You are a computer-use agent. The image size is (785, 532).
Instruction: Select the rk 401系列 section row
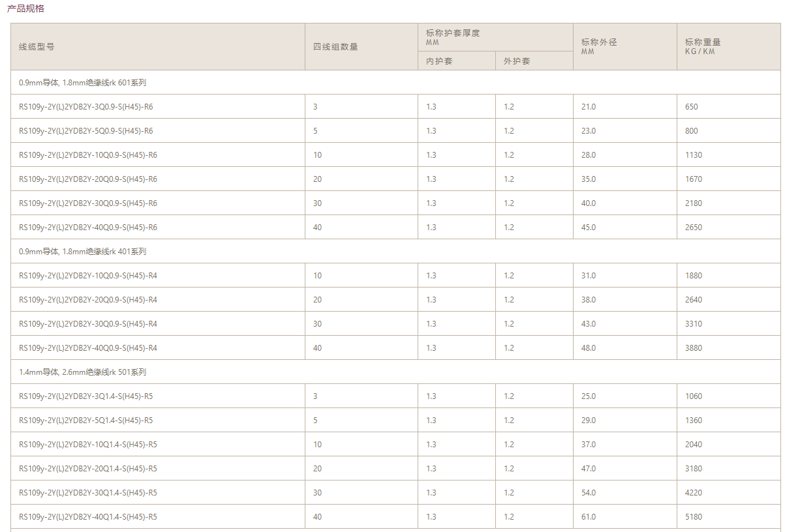click(83, 252)
